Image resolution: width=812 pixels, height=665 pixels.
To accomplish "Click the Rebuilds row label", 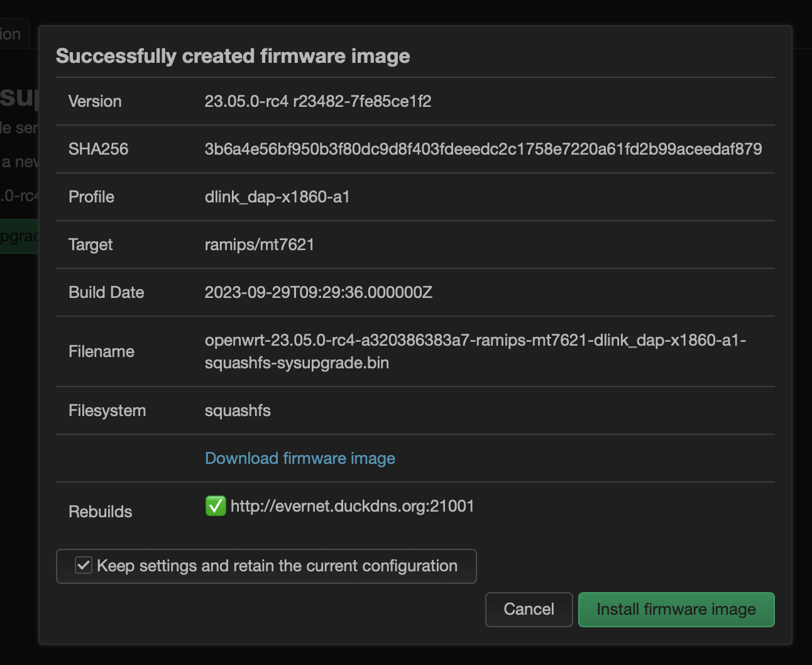I will pos(100,511).
